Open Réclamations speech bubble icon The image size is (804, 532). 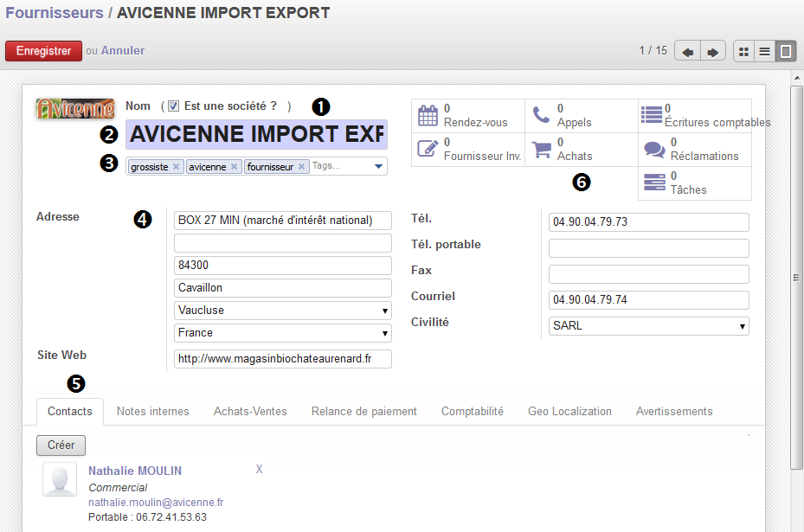[655, 149]
